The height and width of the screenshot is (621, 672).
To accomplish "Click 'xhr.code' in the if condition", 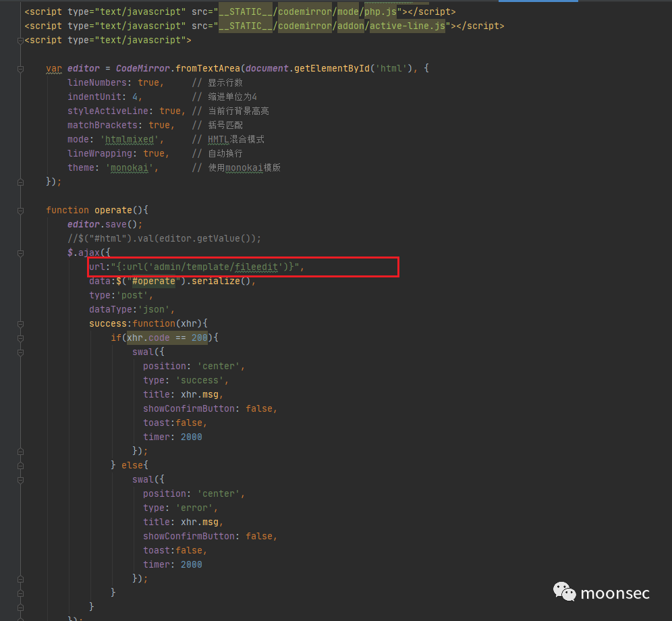I will [148, 338].
